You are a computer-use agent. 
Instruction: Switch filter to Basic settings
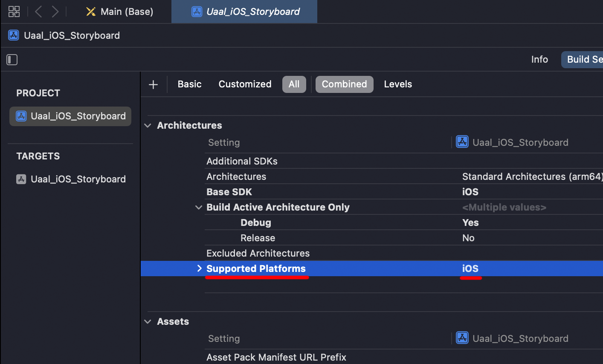tap(189, 84)
